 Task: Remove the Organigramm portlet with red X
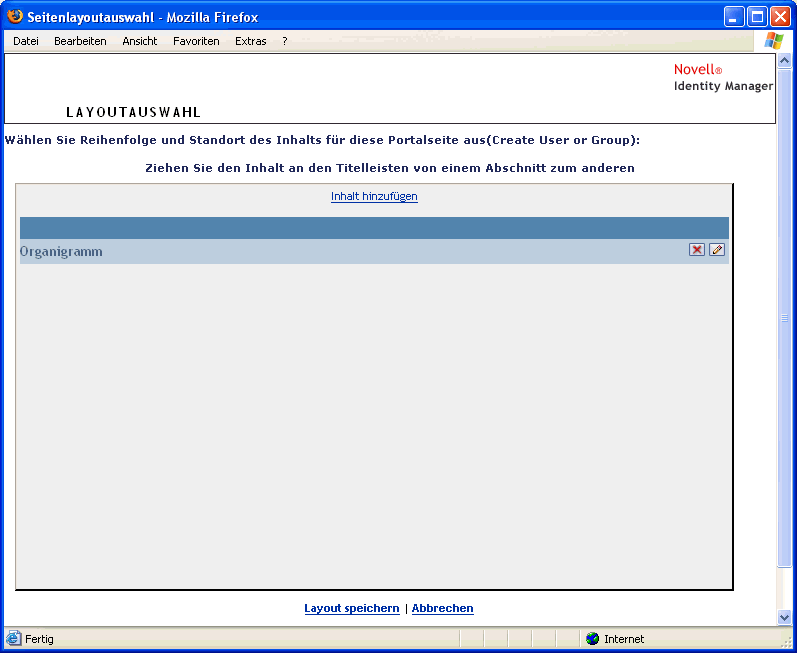(697, 250)
